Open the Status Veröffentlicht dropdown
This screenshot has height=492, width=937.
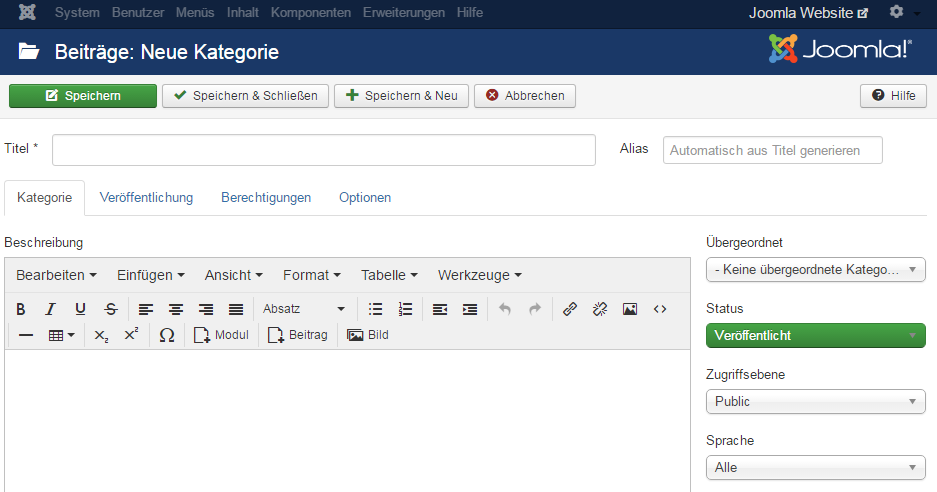tap(816, 335)
